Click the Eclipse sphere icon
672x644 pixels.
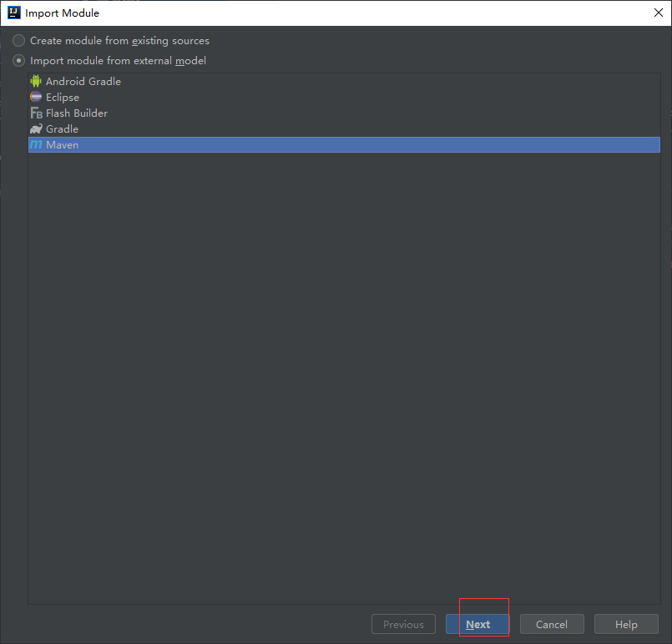tap(36, 98)
